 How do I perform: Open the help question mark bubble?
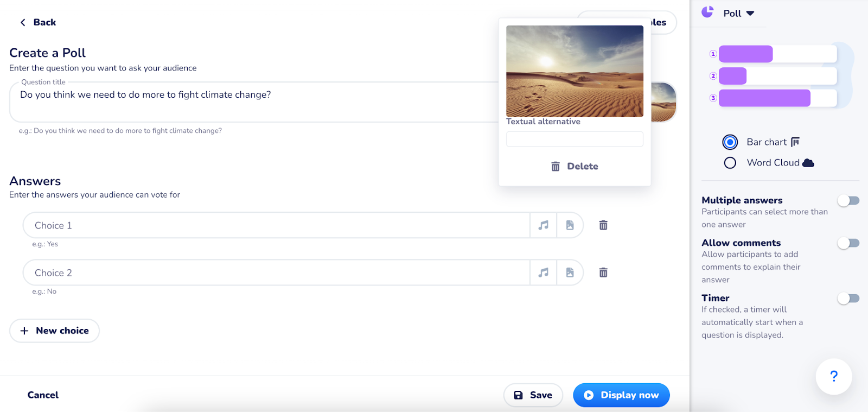[x=833, y=376]
